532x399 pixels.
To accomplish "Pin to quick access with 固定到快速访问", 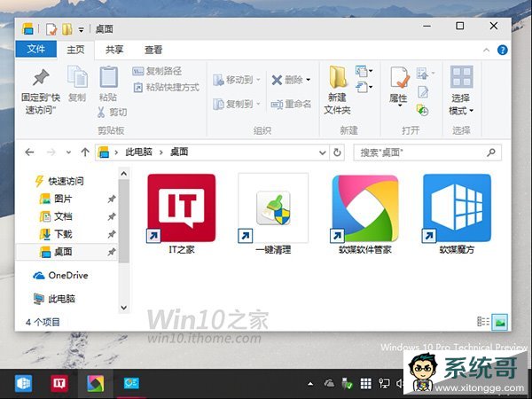I will click(x=41, y=91).
